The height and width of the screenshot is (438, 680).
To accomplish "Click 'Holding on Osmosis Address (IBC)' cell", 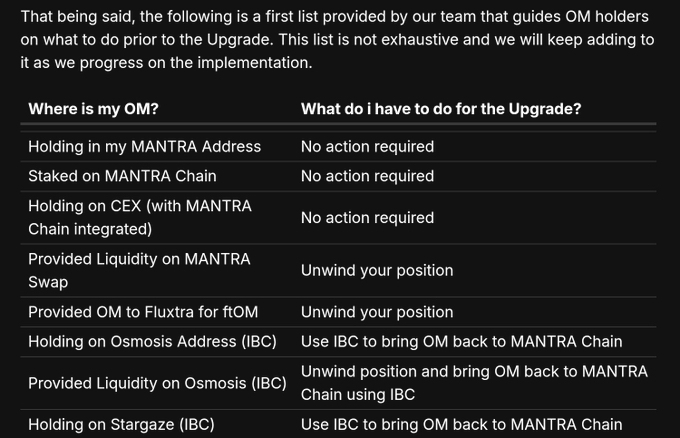I will coord(152,342).
